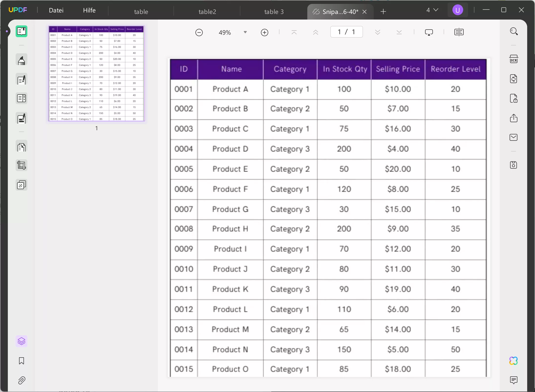Viewport: 535px width, 392px height.
Task: Click the first page navigation arrow
Action: pos(294,32)
